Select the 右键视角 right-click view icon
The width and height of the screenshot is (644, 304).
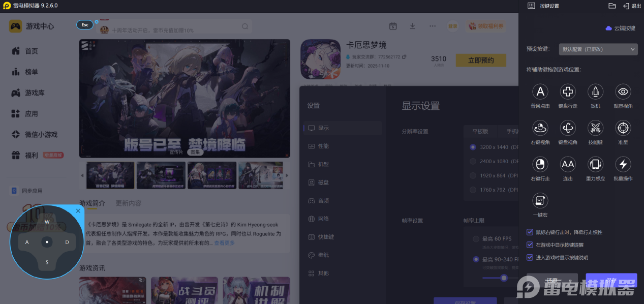click(x=540, y=128)
